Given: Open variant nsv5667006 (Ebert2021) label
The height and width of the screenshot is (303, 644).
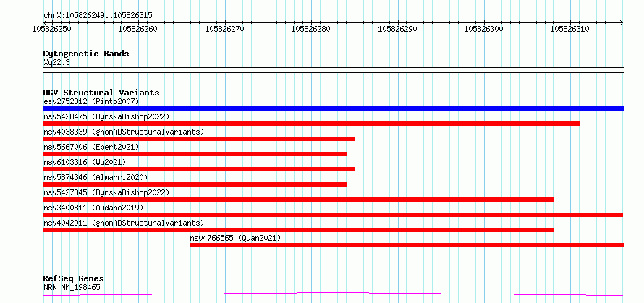Looking at the screenshot, I should [91, 147].
